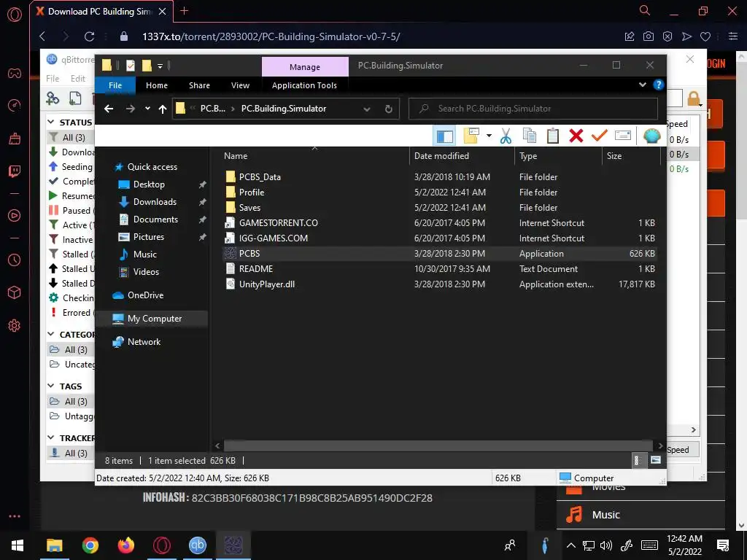Select Network in navigation pane
Image resolution: width=747 pixels, height=560 pixels.
tap(144, 342)
